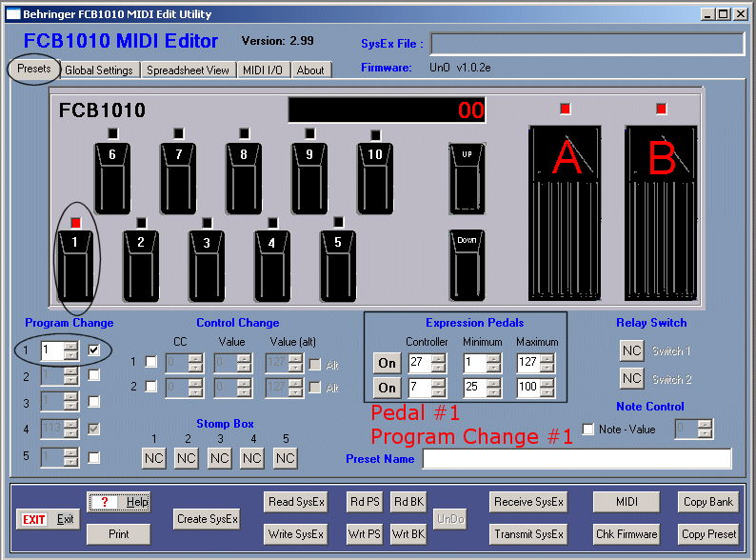Increment Program Change 1 value spinner
Screen dimensions: 756x560
[70, 346]
